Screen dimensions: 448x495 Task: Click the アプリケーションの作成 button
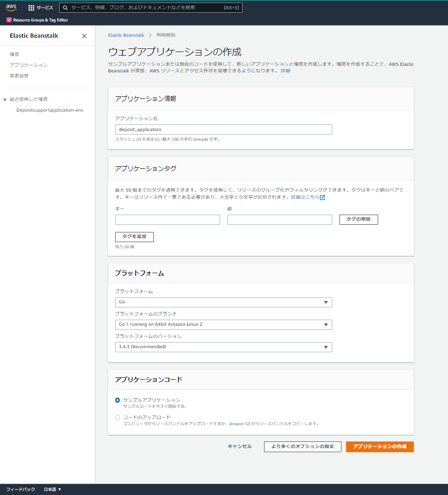[x=380, y=447]
